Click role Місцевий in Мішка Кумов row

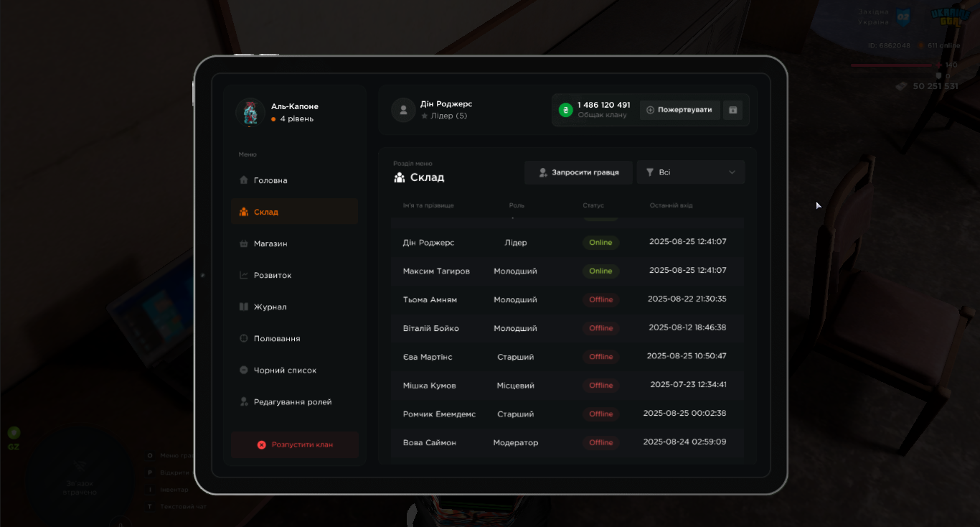point(516,386)
